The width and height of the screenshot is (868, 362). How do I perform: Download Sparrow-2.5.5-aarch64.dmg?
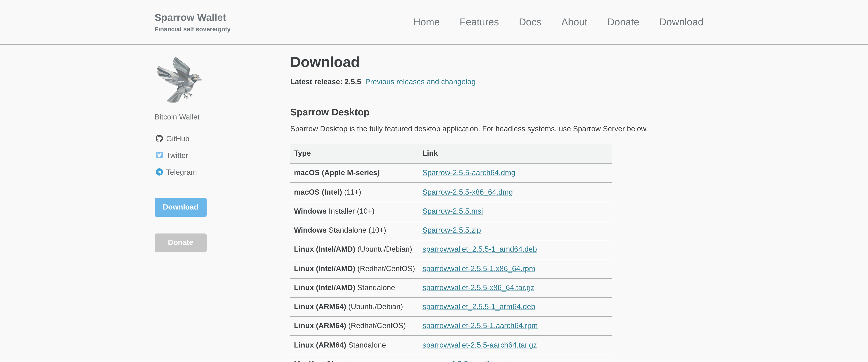point(469,173)
